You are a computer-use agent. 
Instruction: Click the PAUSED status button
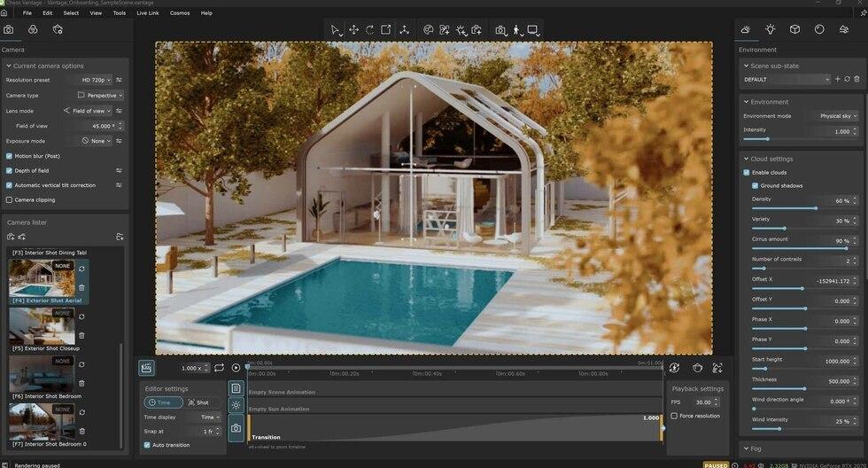[716, 465]
